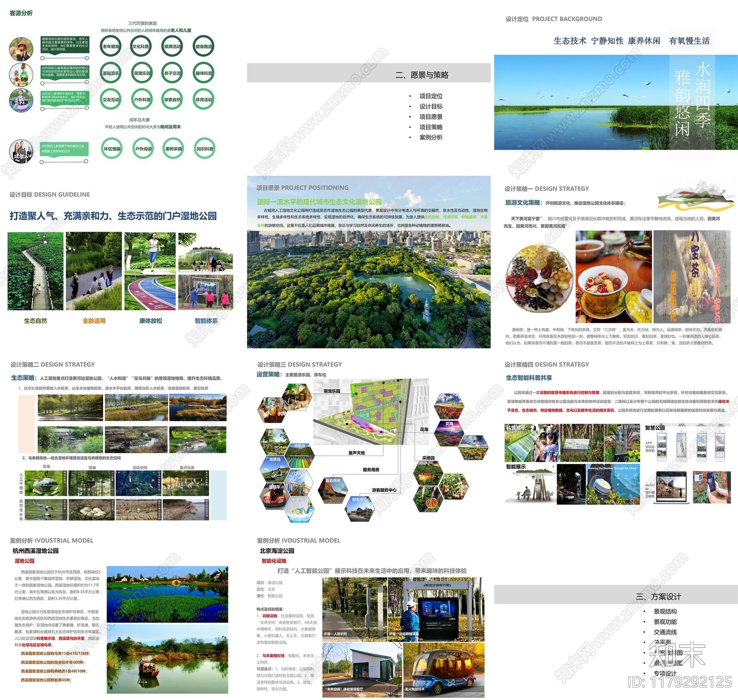Select the 北京海淀公园 title

tap(277, 551)
